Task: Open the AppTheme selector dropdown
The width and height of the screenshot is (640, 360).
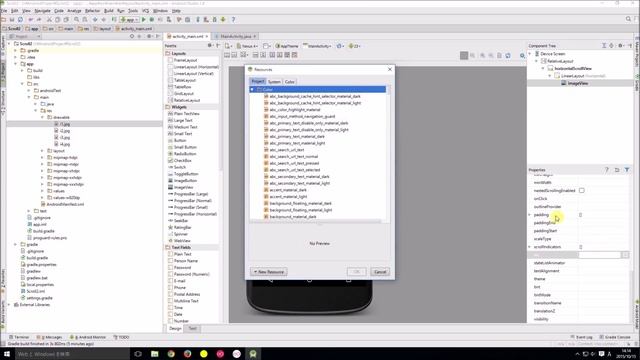Action: [x=287, y=46]
